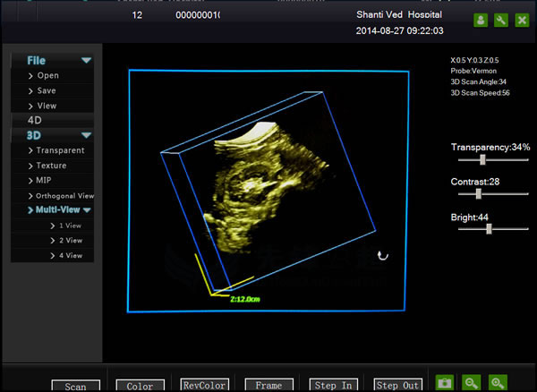Image resolution: width=537 pixels, height=392 pixels.
Task: Adjust the Transparency slider handle
Action: coord(482,159)
